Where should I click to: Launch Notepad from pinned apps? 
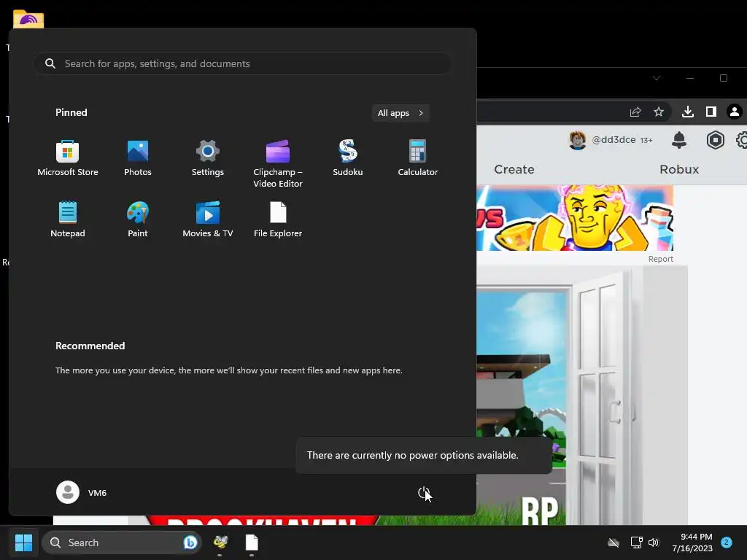pos(68,219)
